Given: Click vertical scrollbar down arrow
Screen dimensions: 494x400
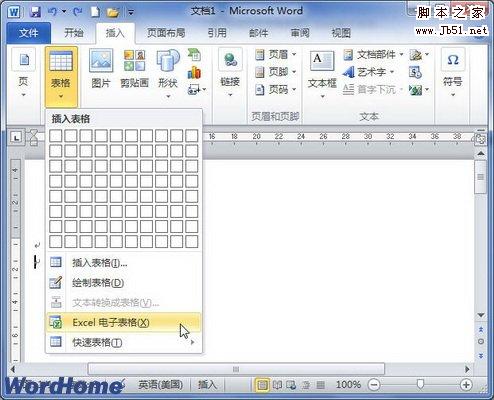Looking at the screenshot, I should [x=481, y=315].
